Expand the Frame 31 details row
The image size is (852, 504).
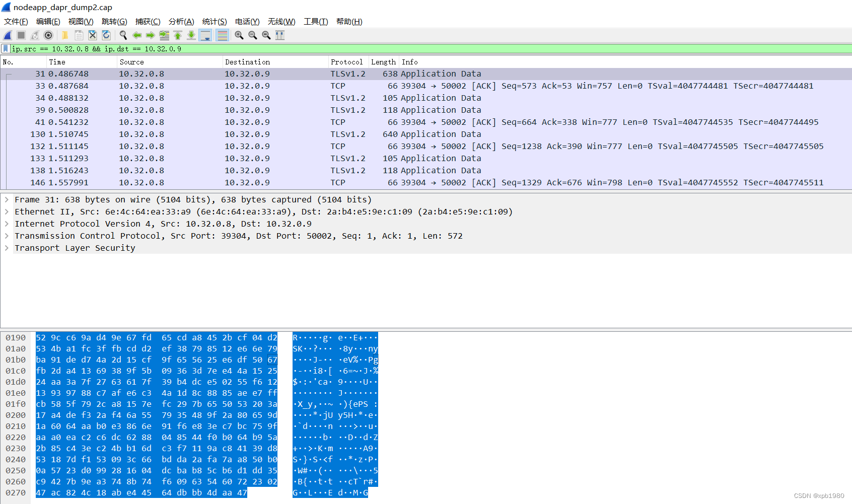tap(7, 200)
